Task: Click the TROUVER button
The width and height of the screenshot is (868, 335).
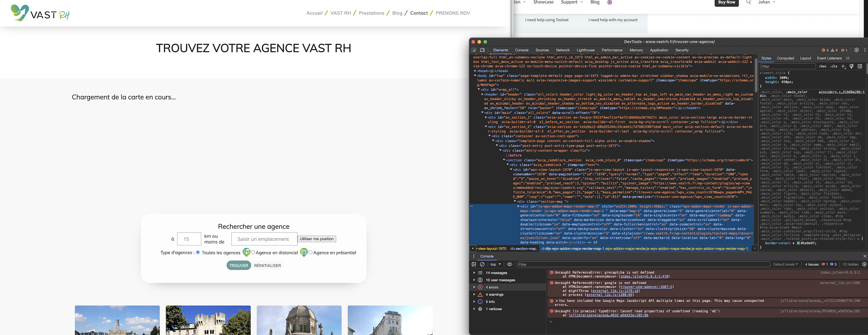Action: 239,265
